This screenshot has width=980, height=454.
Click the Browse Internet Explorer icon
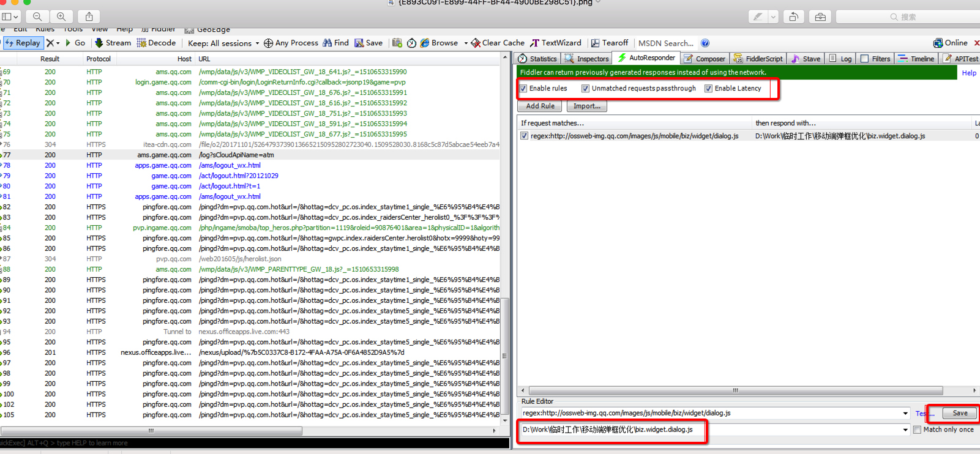[425, 43]
